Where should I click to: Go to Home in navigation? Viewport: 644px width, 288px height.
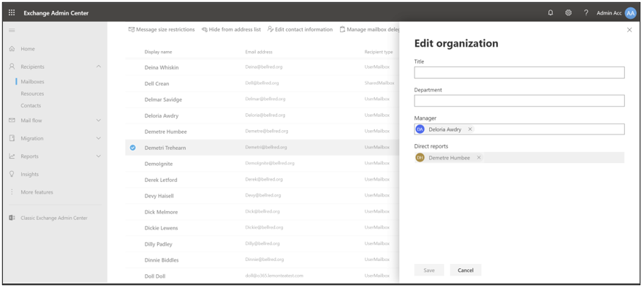point(28,49)
